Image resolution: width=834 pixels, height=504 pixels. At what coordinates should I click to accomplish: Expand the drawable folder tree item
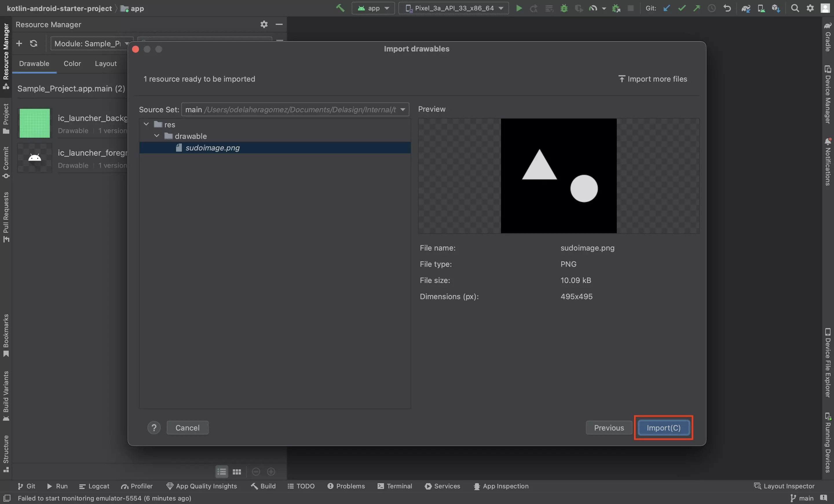[x=156, y=136]
